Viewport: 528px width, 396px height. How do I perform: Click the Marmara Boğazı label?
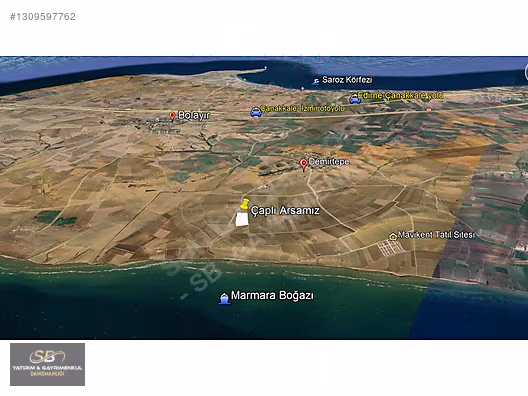272,296
